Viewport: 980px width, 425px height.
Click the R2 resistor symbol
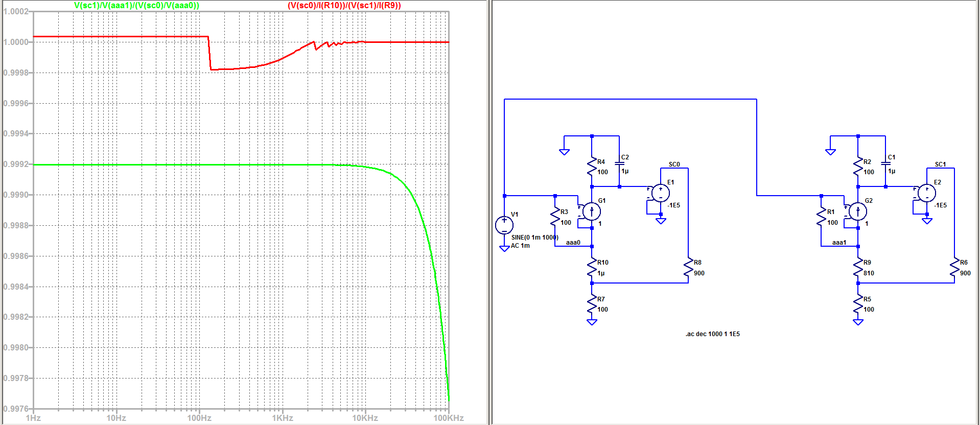tap(858, 167)
